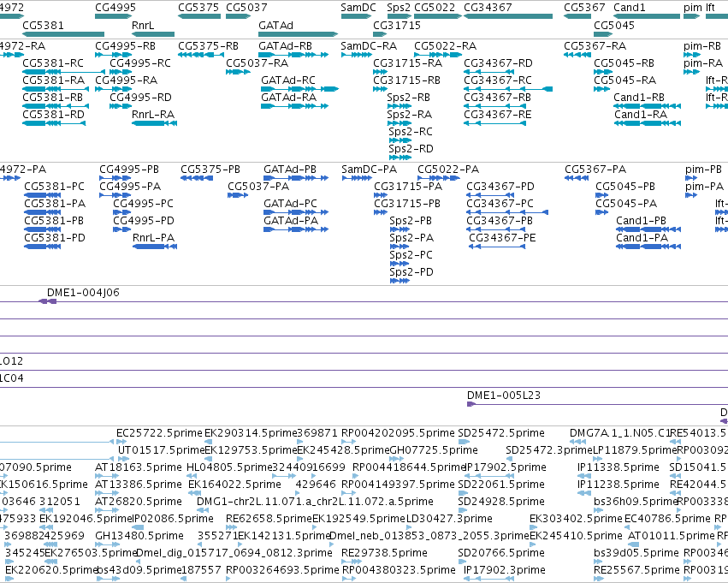Open the Cand1-RB transcript label
The height and width of the screenshot is (583, 728).
639,98
